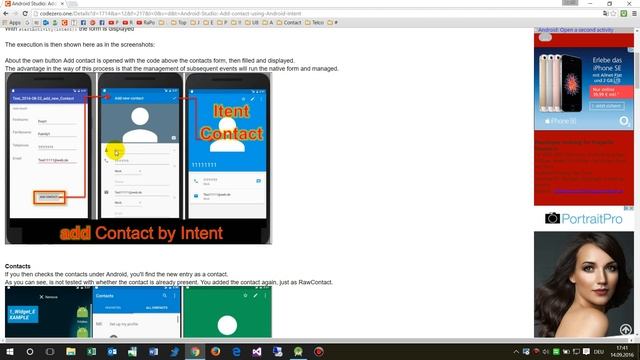Open Android Studio from the taskbar
The width and height of the screenshot is (640, 360).
pyautogui.click(x=298, y=351)
